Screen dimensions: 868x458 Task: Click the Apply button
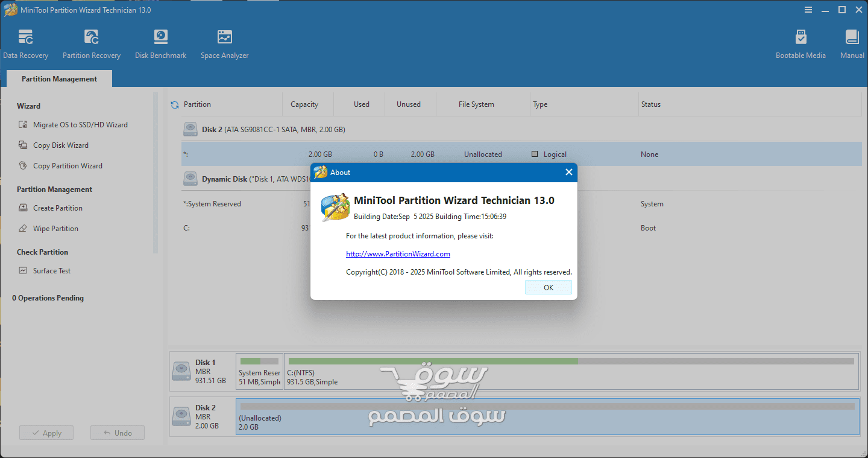point(46,432)
